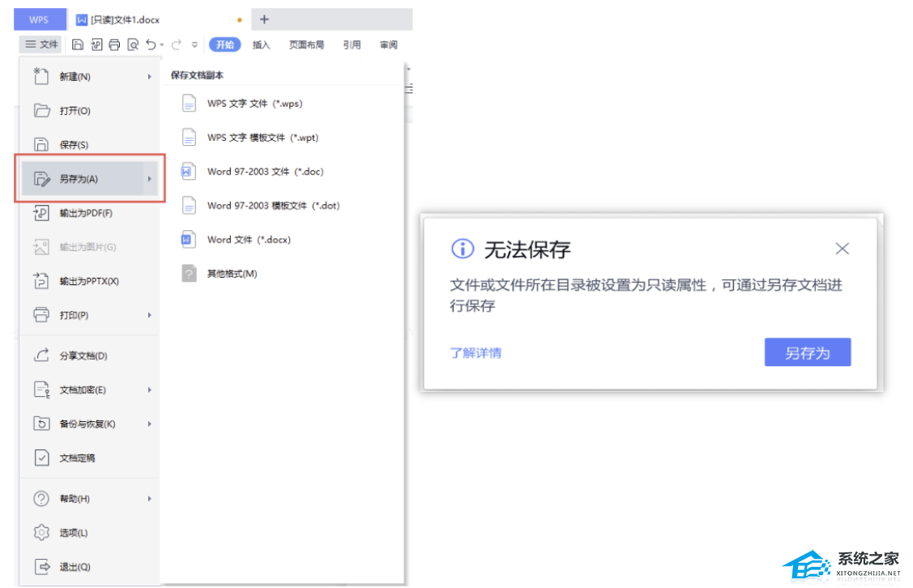The width and height of the screenshot is (913, 588).
Task: Choose 输出为PDF(F) menu entry
Action: 90,213
